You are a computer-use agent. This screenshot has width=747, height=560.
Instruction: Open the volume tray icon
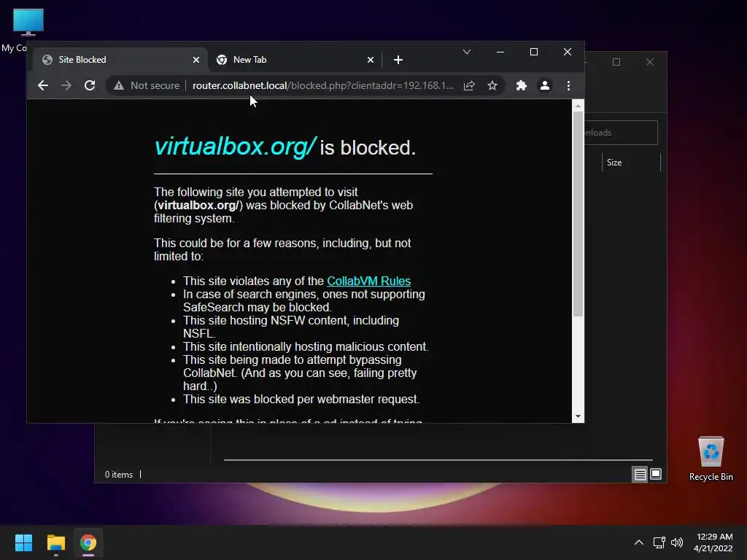676,542
